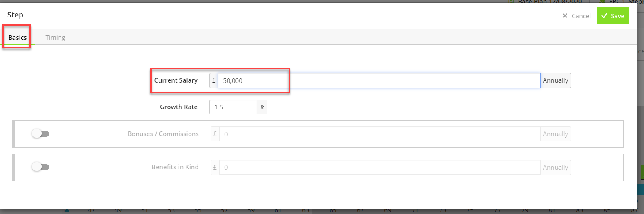The width and height of the screenshot is (644, 214).
Task: Select the Basics tab
Action: pyautogui.click(x=17, y=37)
